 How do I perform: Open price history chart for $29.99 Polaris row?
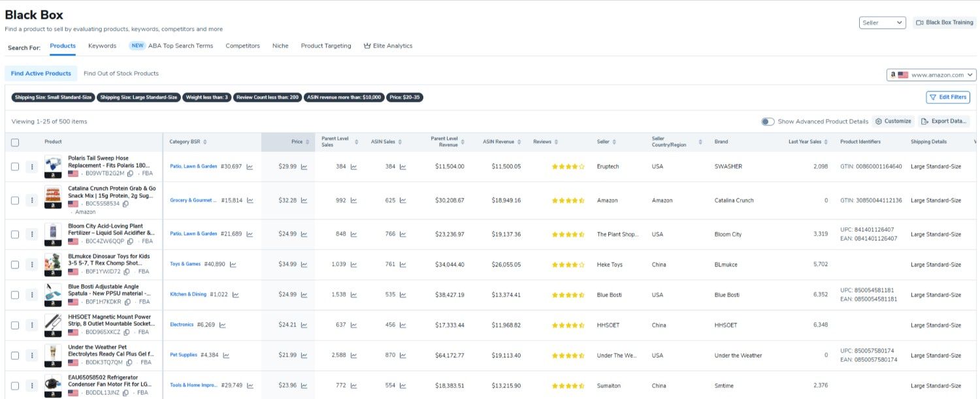click(304, 167)
